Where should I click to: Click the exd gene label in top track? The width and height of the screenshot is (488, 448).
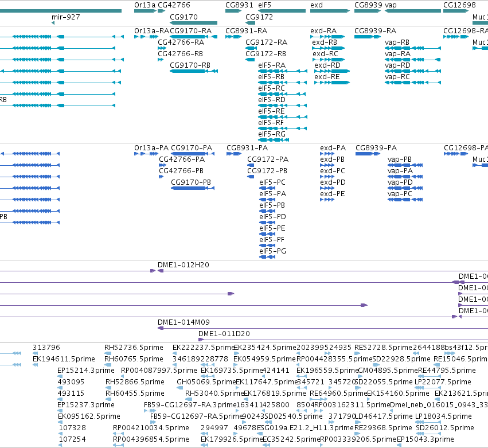tap(317, 5)
